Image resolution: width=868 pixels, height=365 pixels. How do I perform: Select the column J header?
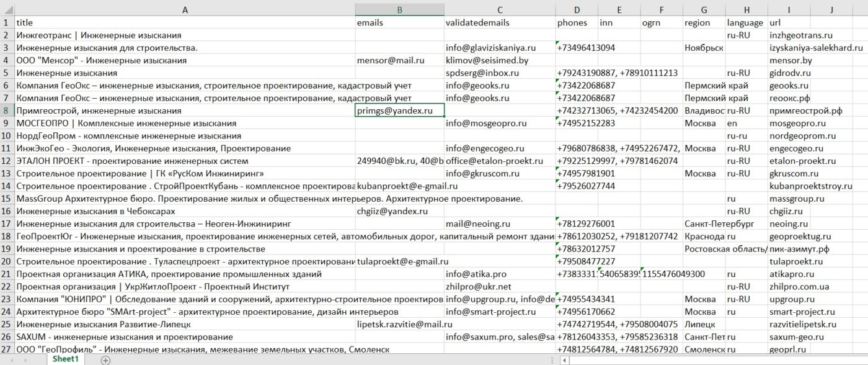coord(831,9)
